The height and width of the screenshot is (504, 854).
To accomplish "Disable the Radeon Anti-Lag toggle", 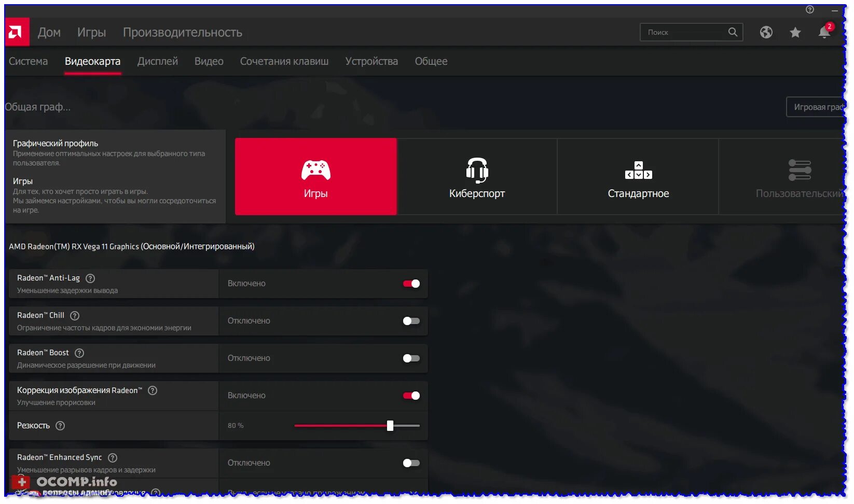I will point(411,284).
